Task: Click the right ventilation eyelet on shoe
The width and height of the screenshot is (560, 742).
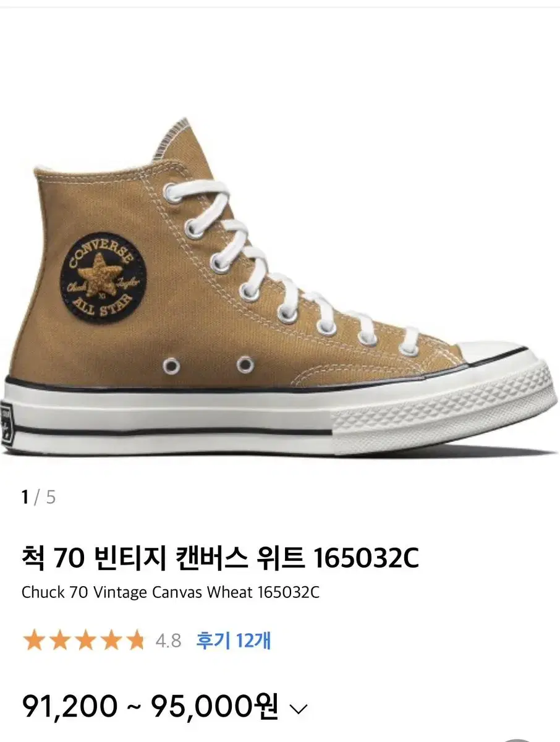Action: point(245,364)
